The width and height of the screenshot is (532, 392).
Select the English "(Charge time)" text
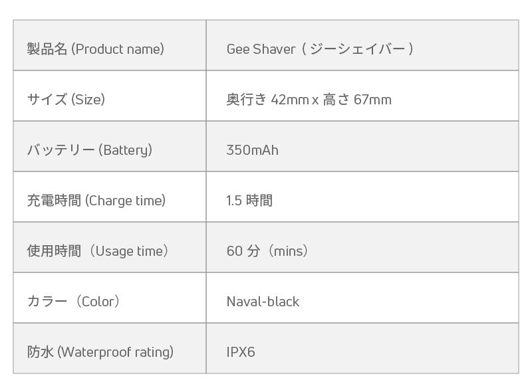(125, 201)
